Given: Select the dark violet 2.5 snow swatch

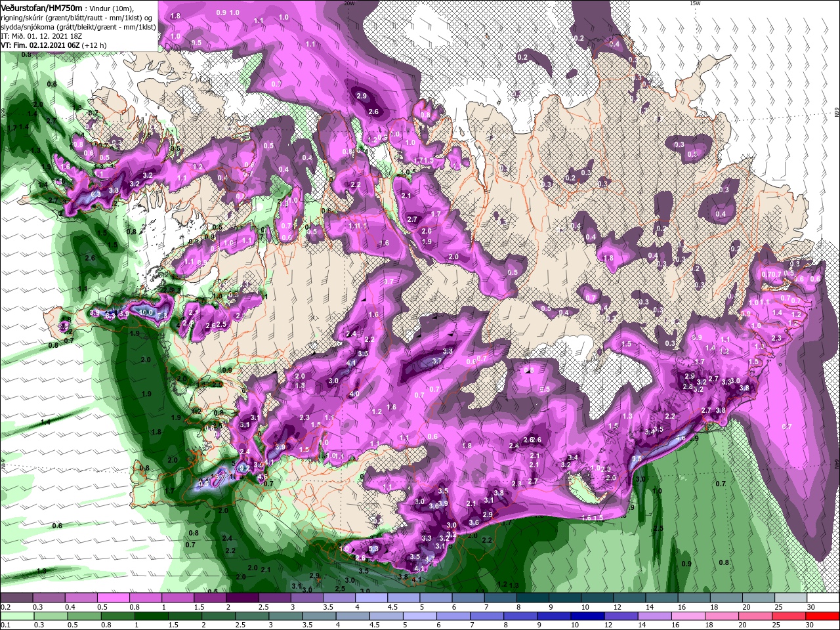Looking at the screenshot, I should (x=274, y=598).
